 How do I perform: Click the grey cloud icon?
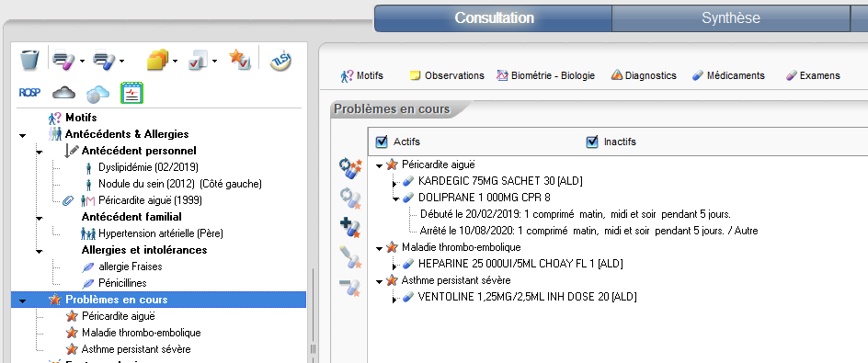point(63,93)
